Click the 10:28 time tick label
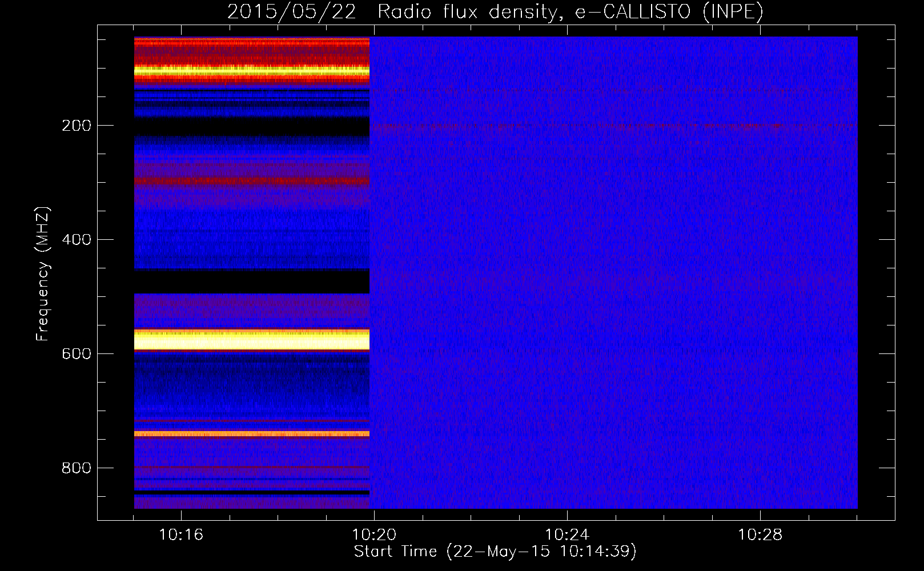This screenshot has width=924, height=571. click(760, 535)
